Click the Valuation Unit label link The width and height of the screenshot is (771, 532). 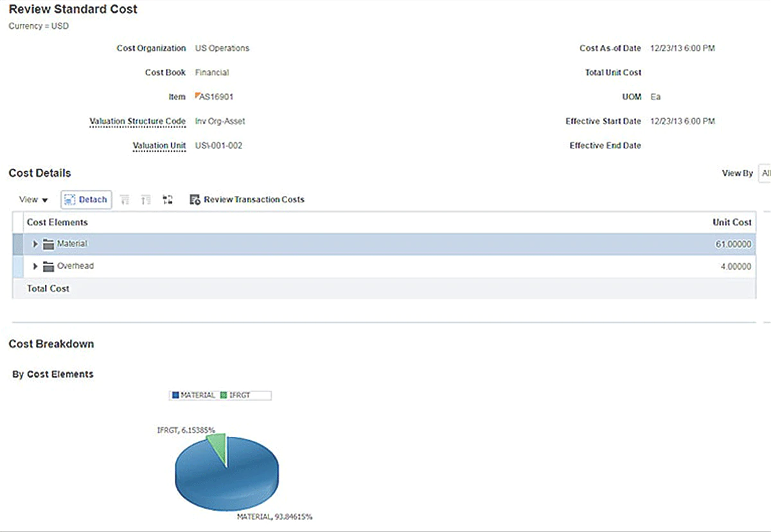(159, 146)
